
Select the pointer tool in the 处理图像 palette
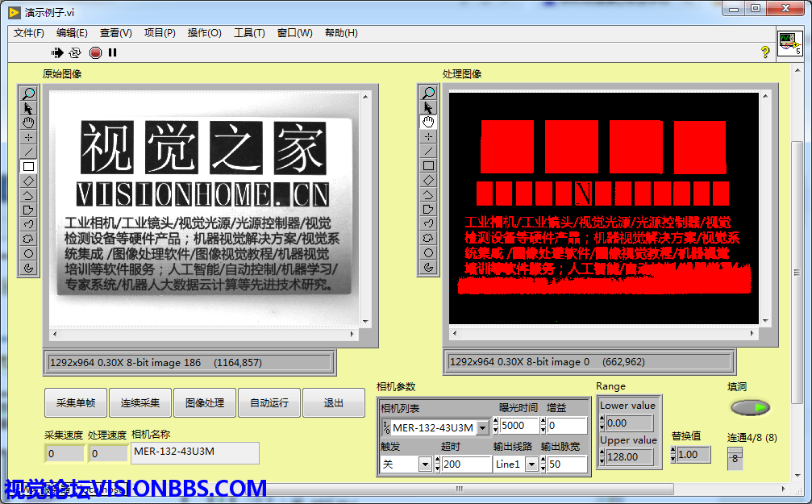point(428,108)
